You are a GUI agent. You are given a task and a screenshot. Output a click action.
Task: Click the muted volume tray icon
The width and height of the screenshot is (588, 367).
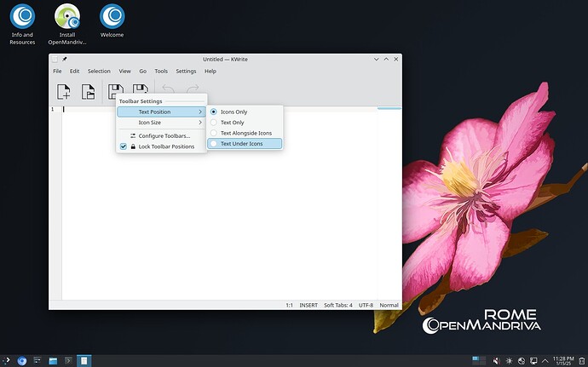tap(496, 361)
